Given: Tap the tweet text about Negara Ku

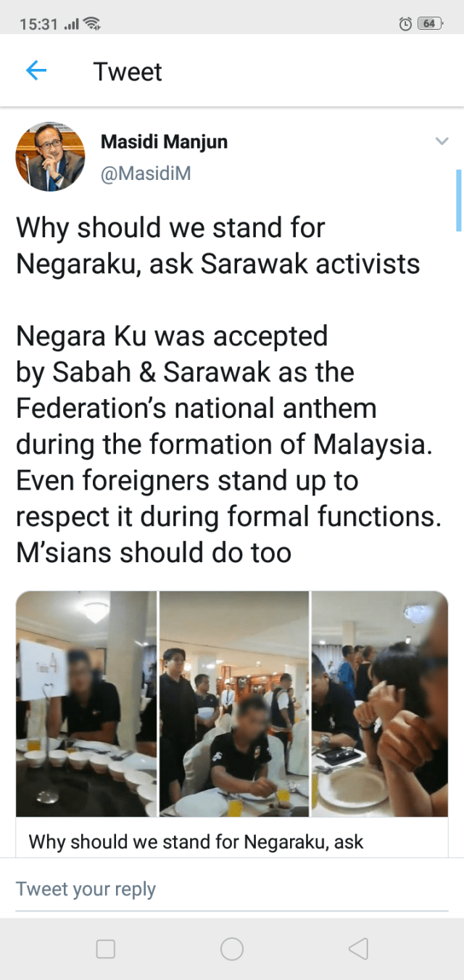Looking at the screenshot, I should pos(225,444).
